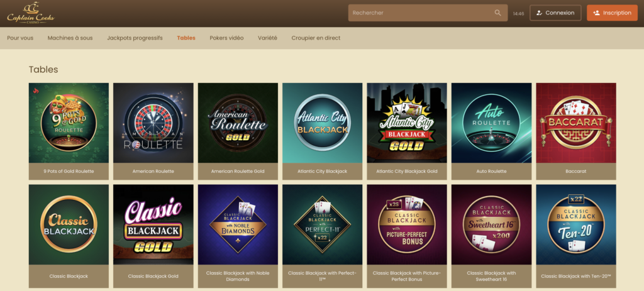This screenshot has width=644, height=291.
Task: Switch to Croupier en direct tab
Action: tap(316, 38)
